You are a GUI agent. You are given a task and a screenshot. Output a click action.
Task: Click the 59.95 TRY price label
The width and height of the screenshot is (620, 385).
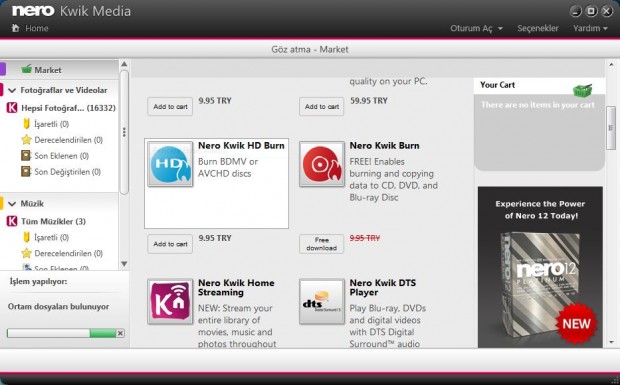tap(369, 101)
